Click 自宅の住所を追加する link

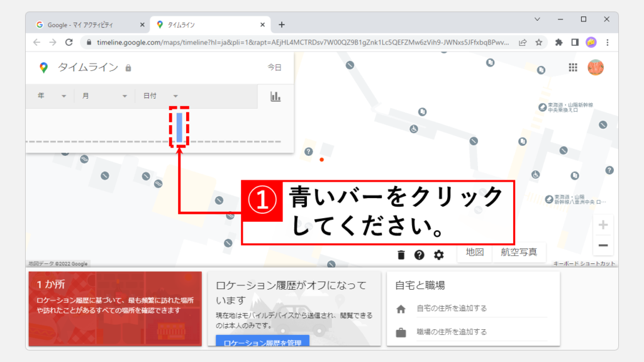[452, 309]
